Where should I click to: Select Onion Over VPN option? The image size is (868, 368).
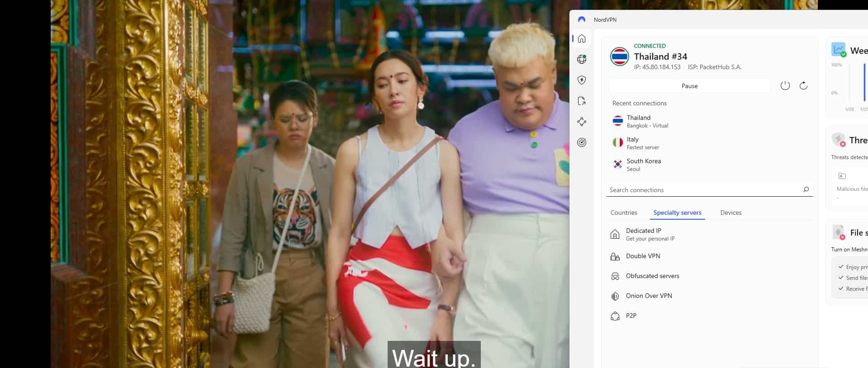(709, 296)
